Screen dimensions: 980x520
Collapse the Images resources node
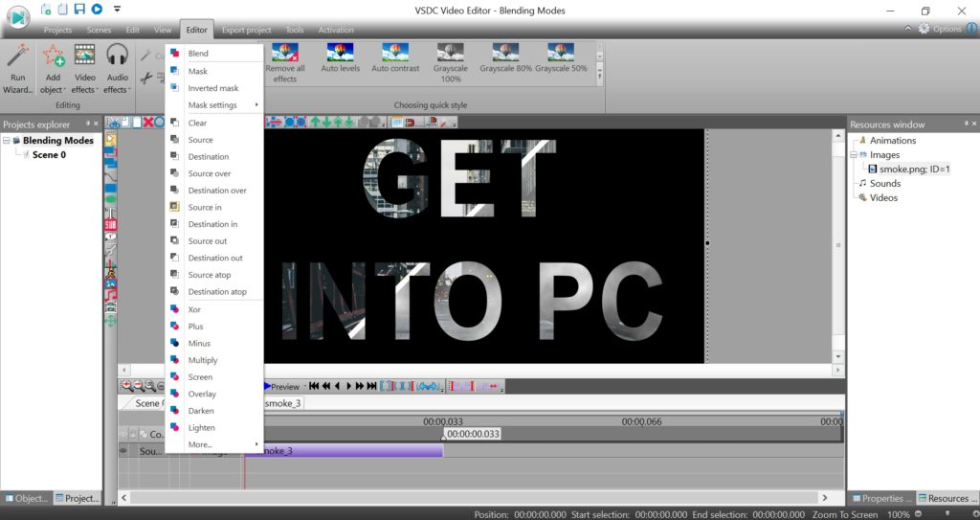point(853,154)
